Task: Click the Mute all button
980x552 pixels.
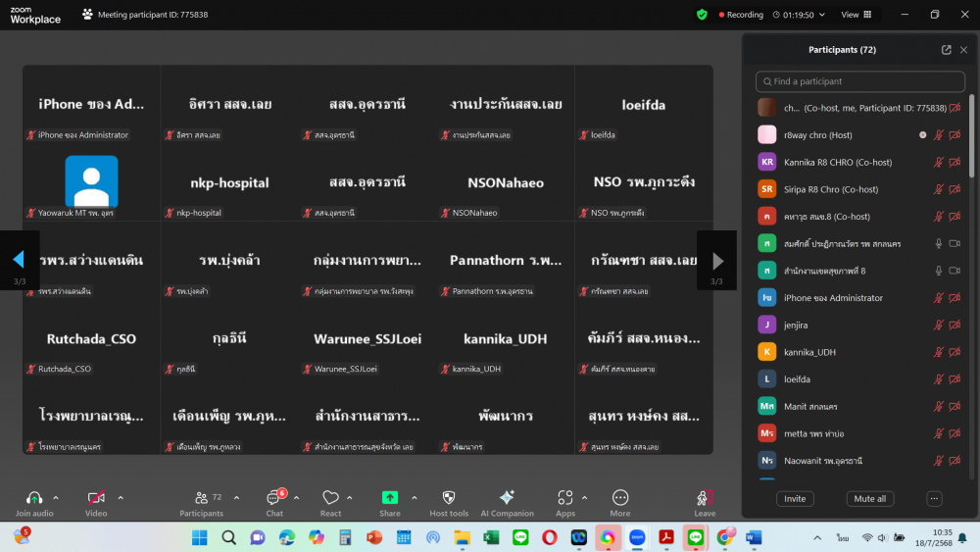Action: click(869, 498)
